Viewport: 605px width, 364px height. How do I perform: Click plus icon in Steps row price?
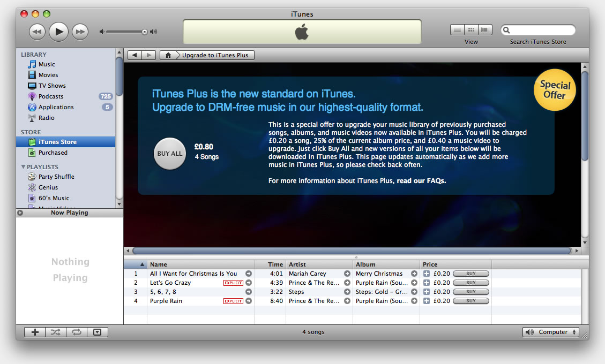[427, 292]
